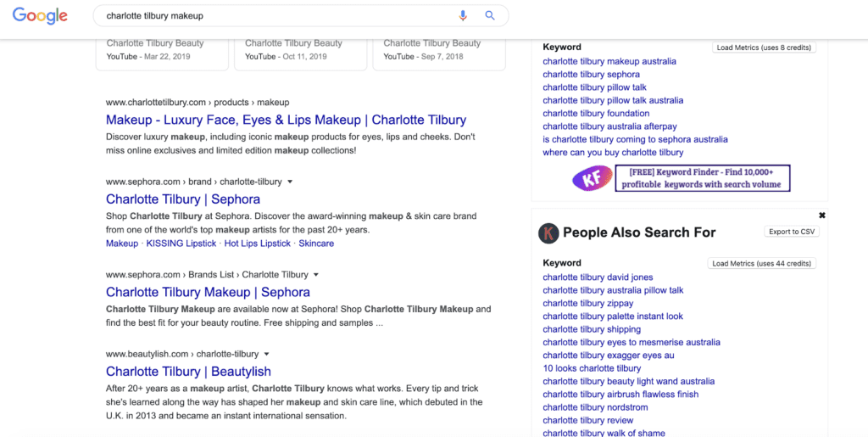
Task: Click www.beautylish.com › charlotte-tilbury breadcrumb
Action: click(182, 354)
